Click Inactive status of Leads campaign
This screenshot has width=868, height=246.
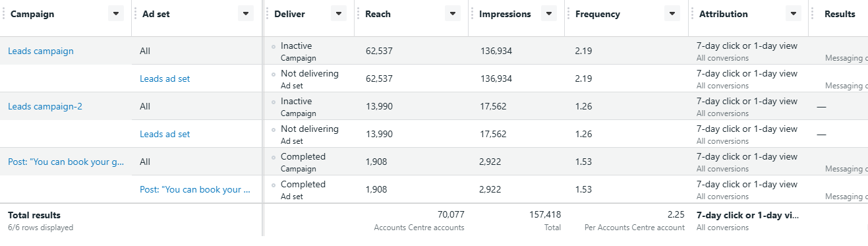point(297,46)
